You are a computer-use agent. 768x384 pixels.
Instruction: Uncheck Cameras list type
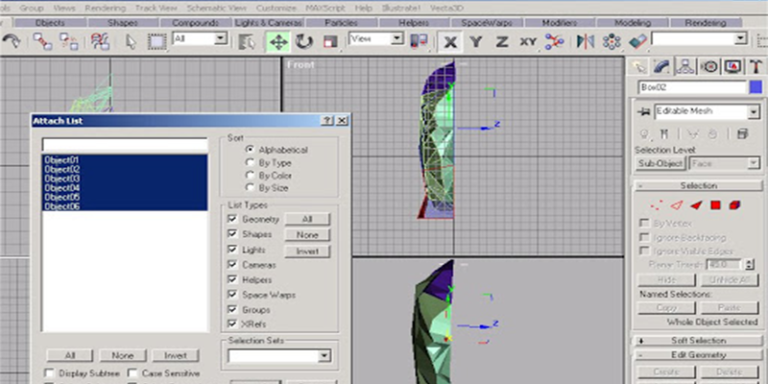(x=232, y=264)
